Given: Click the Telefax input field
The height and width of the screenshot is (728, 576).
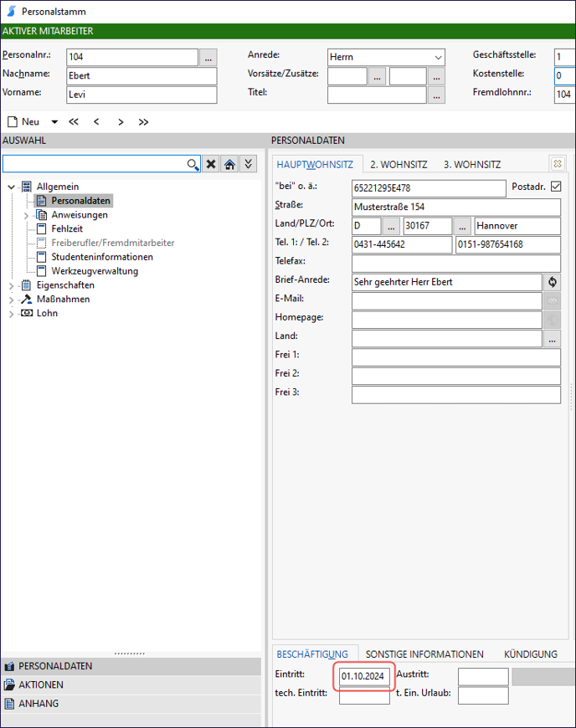Looking at the screenshot, I should pos(456,264).
